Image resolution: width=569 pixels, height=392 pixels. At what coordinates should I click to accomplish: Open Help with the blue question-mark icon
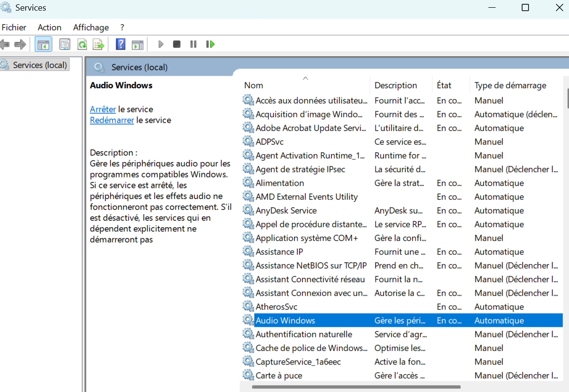(x=121, y=44)
